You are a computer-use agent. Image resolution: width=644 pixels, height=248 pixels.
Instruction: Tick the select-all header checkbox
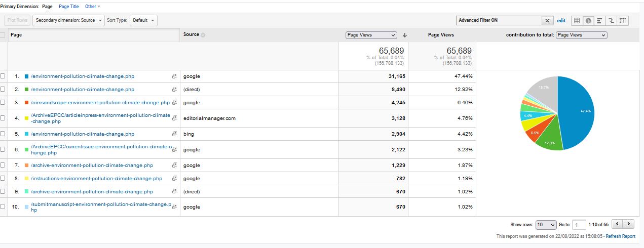3,35
